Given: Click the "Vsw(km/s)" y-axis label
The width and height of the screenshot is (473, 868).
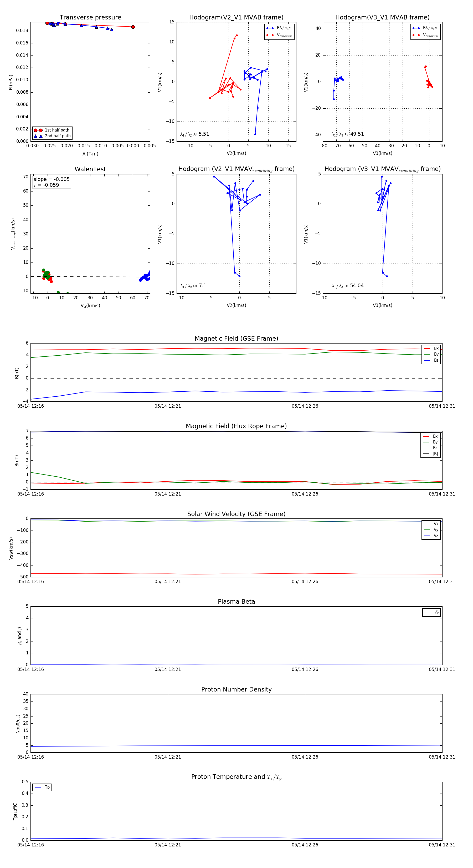Looking at the screenshot, I should [x=11, y=548].
